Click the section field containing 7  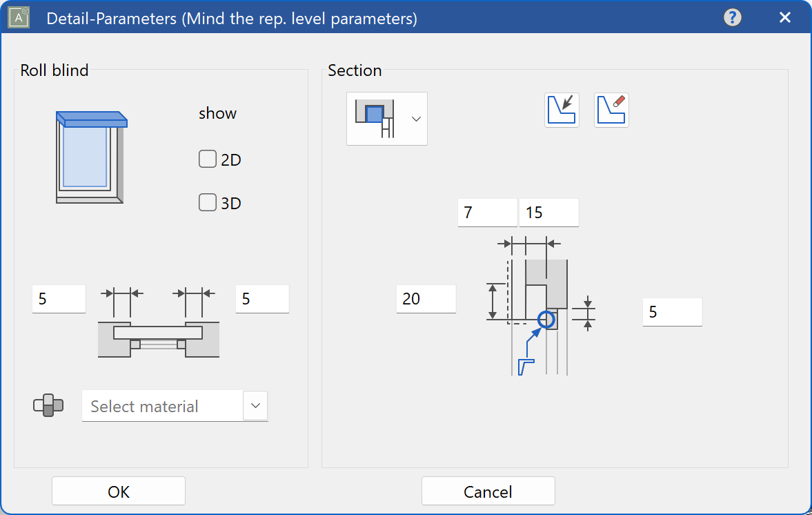click(x=487, y=213)
